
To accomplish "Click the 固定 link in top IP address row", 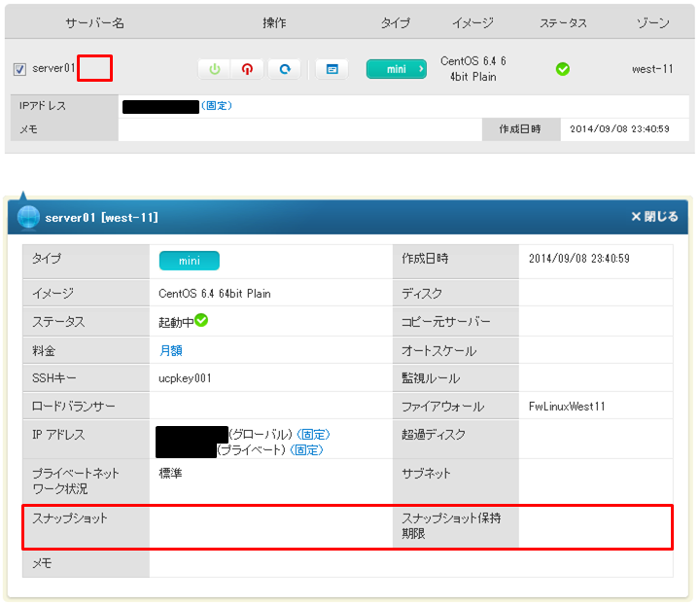I will click(217, 105).
